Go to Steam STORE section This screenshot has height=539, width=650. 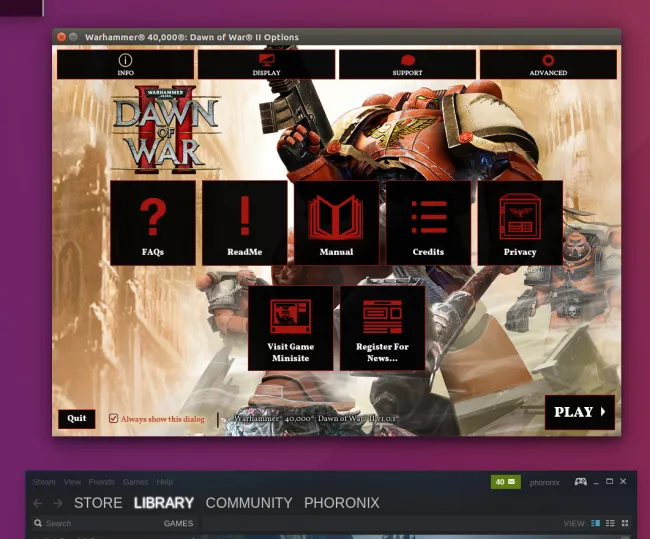pyautogui.click(x=98, y=503)
